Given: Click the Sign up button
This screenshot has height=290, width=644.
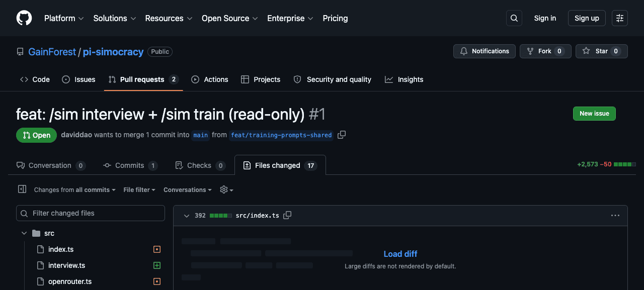Looking at the screenshot, I should pos(587,18).
